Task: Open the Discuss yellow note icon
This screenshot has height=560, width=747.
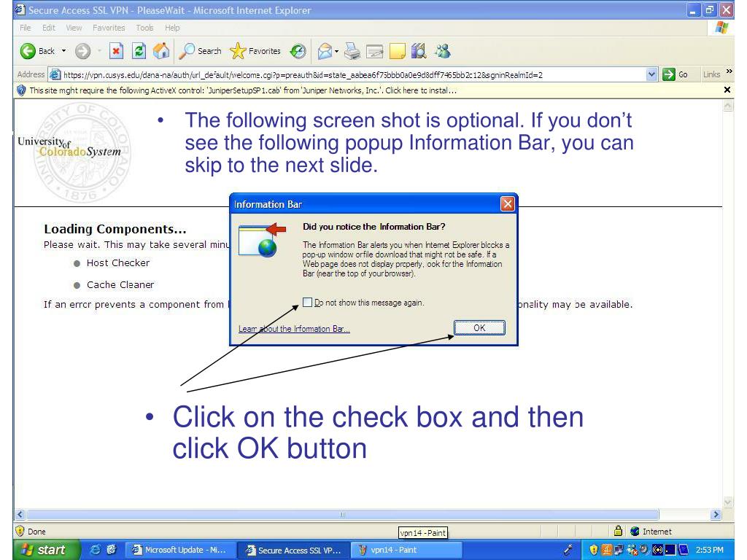Action: coord(398,51)
